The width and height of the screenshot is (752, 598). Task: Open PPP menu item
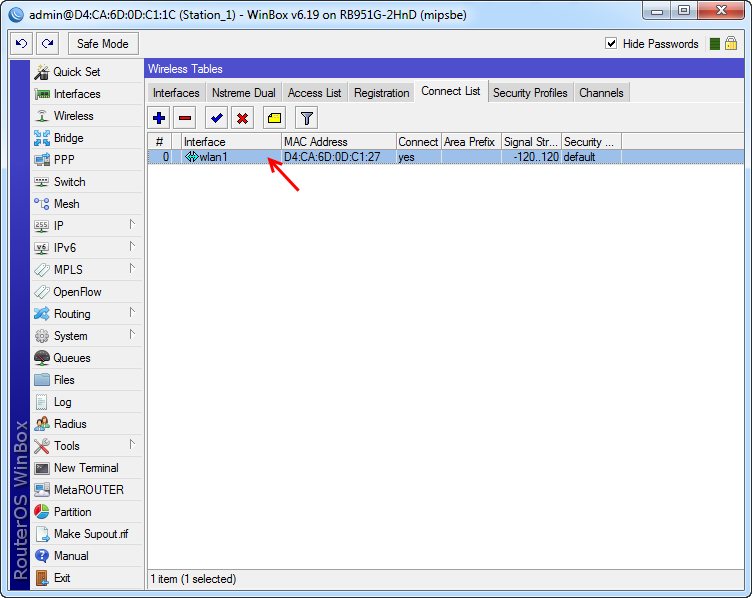coord(87,160)
